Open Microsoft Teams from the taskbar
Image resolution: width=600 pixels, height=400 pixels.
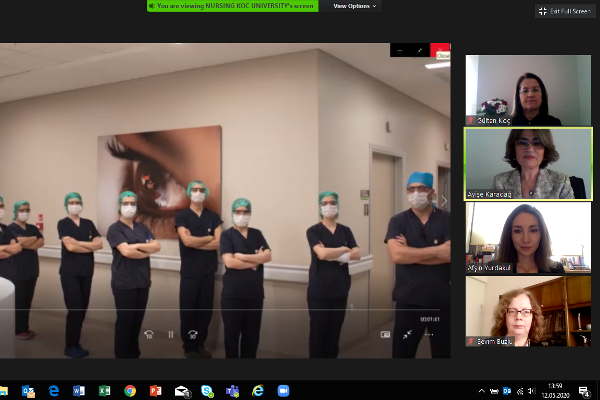[231, 390]
